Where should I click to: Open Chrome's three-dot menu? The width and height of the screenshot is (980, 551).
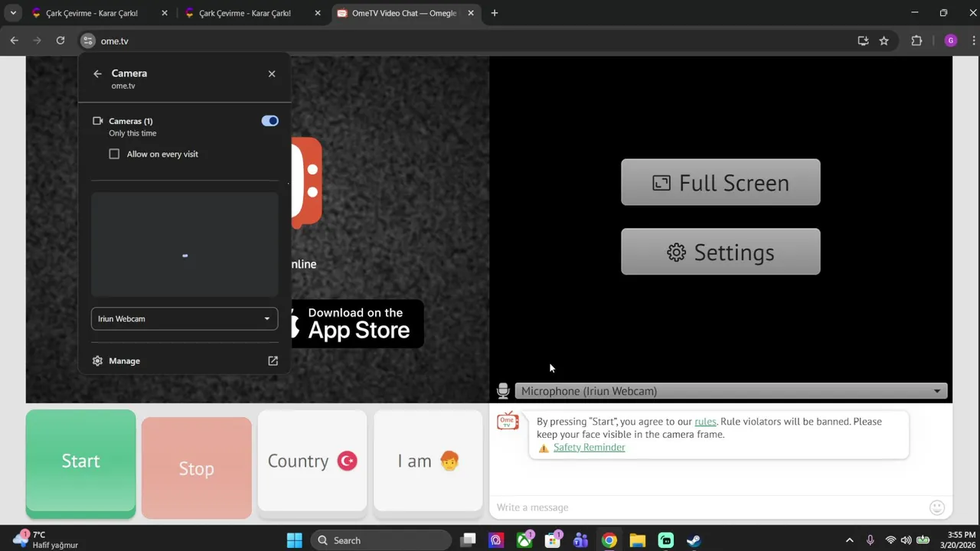[x=972, y=41]
